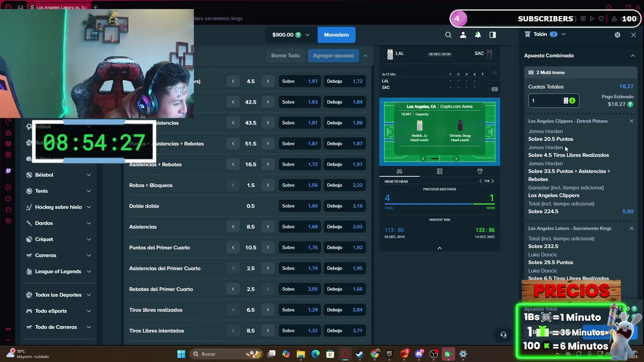Decrease Puntos del Primer Cuarto line from 10.5
The image size is (644, 362).
point(233,247)
